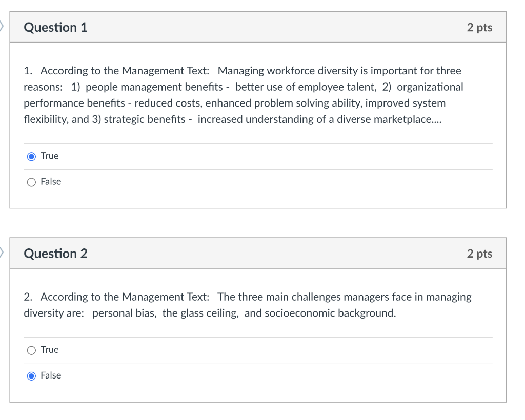This screenshot has width=525, height=420.
Task: Click the False answer label in Question 1
Action: point(52,182)
